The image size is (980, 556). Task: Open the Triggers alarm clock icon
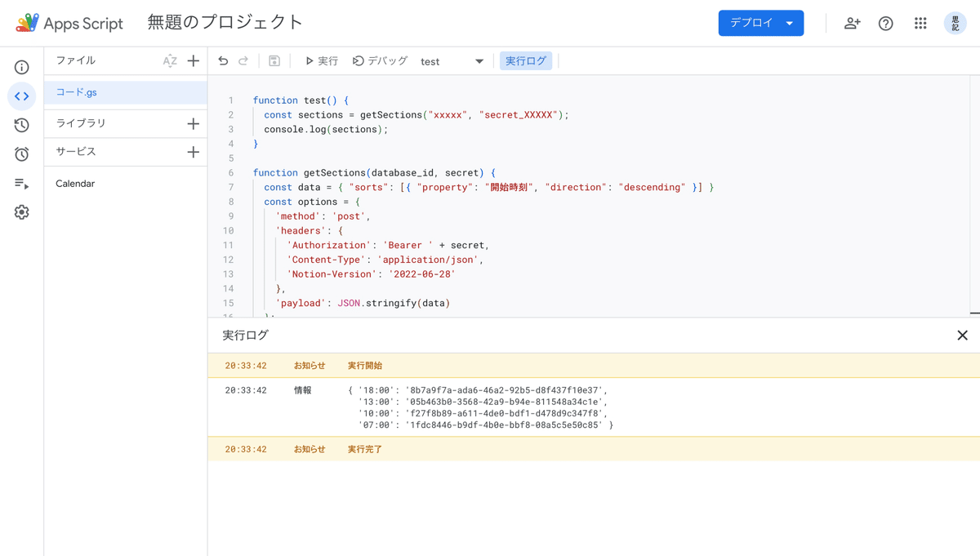pos(22,154)
